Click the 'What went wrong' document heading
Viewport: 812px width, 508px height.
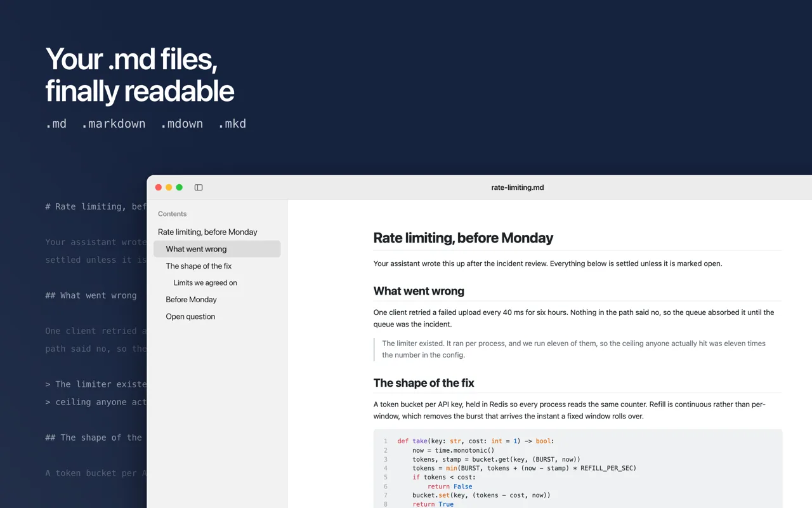pos(419,291)
